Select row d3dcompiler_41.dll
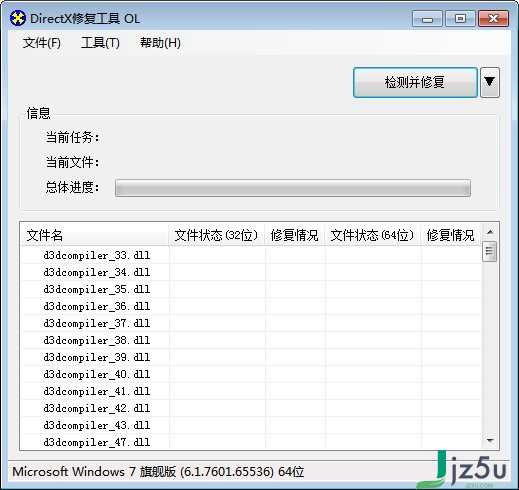This screenshot has height=490, width=519. tap(251, 391)
